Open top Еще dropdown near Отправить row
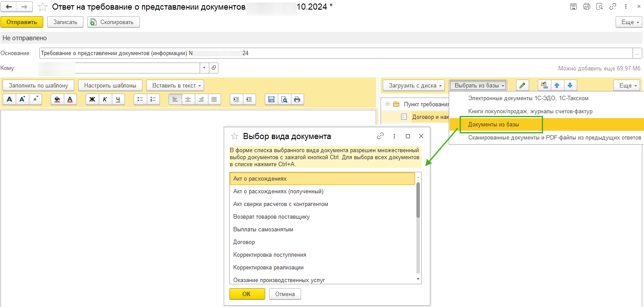Image resolution: width=644 pixels, height=307 pixels. click(629, 22)
